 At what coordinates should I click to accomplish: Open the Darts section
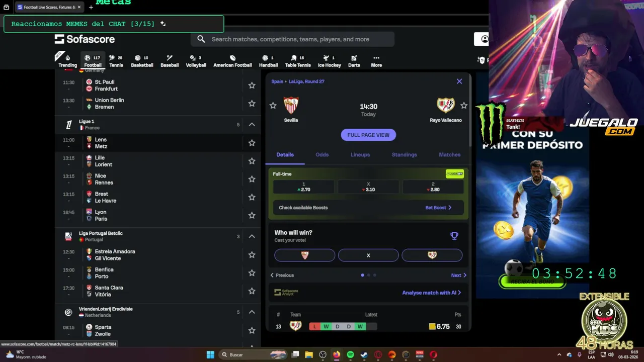[354, 61]
